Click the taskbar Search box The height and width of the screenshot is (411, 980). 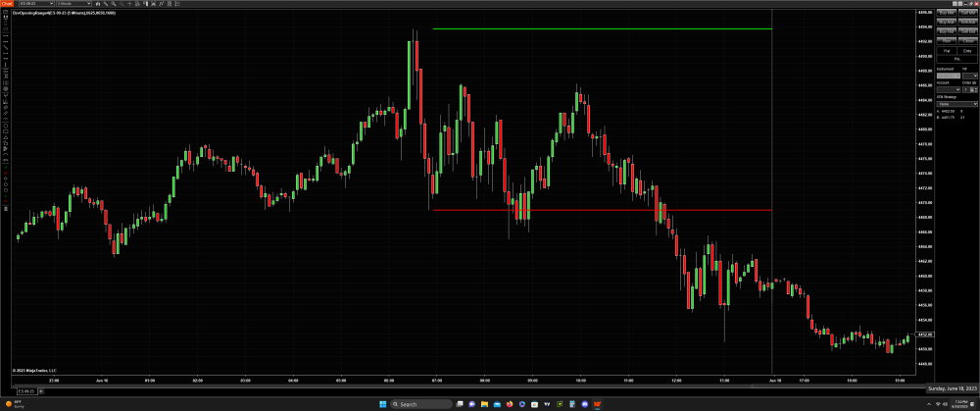[x=421, y=404]
